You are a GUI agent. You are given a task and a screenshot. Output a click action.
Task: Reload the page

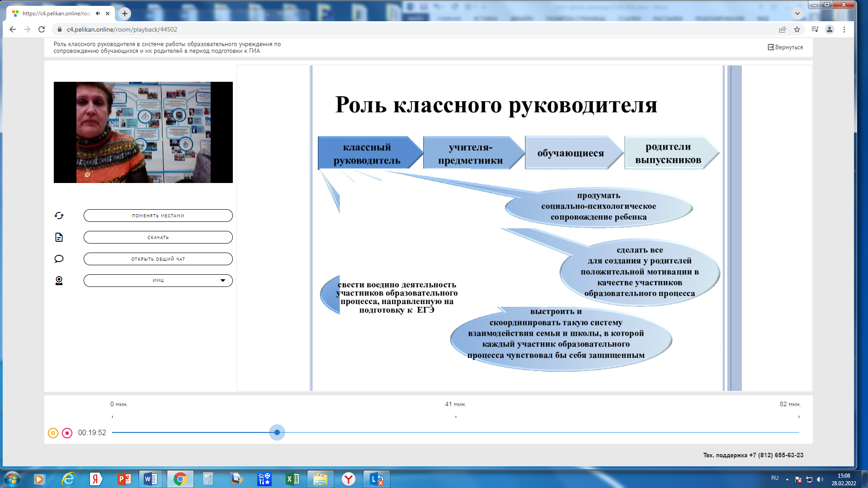pos(42,29)
